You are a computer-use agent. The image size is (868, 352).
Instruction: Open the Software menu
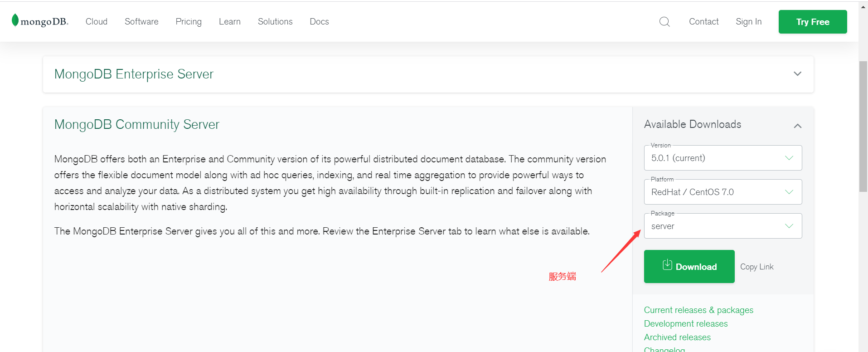pos(141,22)
